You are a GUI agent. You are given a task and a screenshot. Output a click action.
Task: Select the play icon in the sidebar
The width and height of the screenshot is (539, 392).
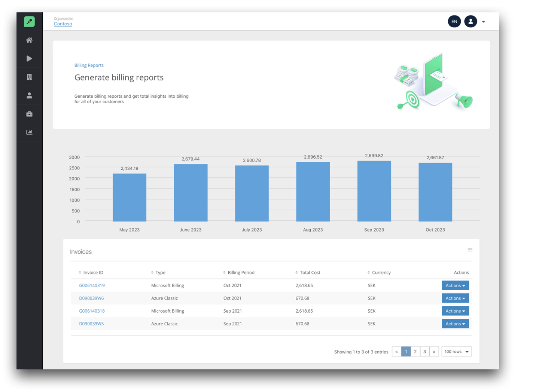(29, 58)
